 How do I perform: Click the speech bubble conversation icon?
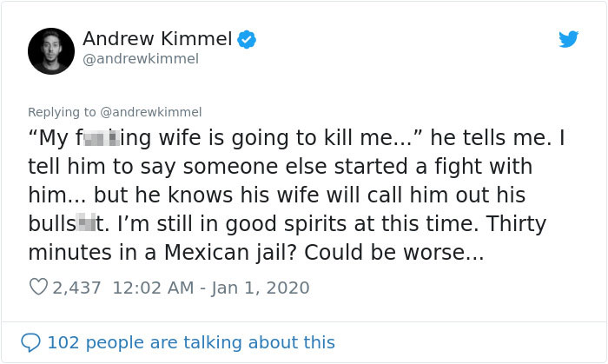[x=30, y=342]
